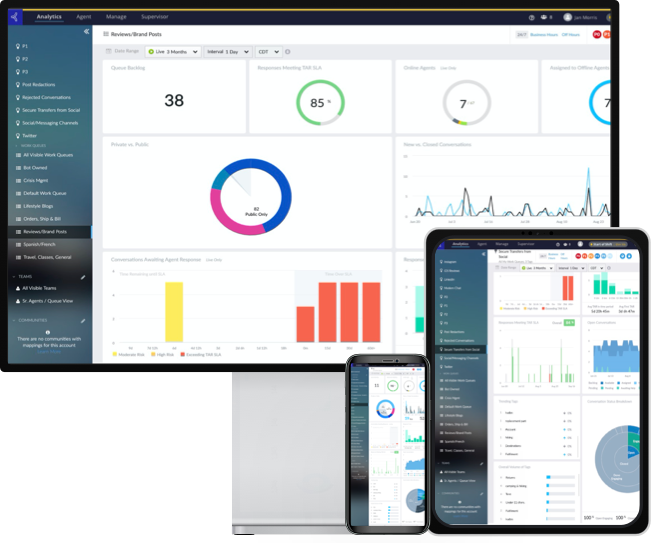This screenshot has width=651, height=543.
Task: Click the Business Hours link
Action: tap(543, 34)
